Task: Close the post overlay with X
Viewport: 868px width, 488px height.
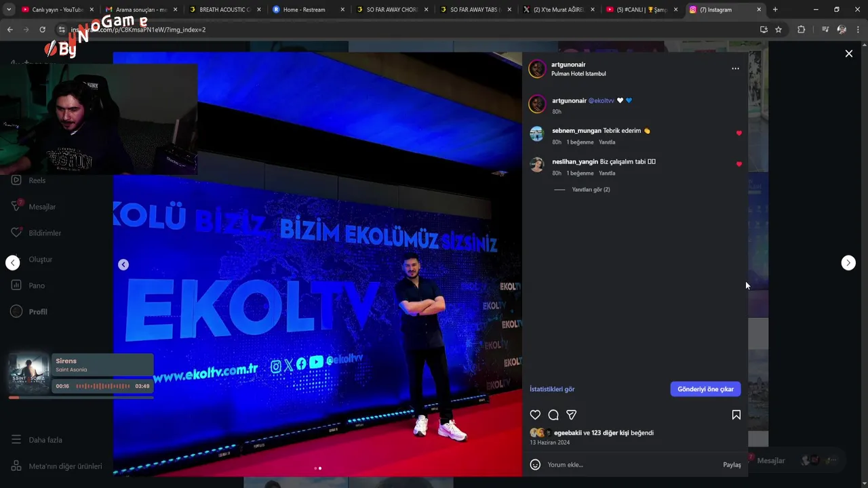Action: click(848, 54)
